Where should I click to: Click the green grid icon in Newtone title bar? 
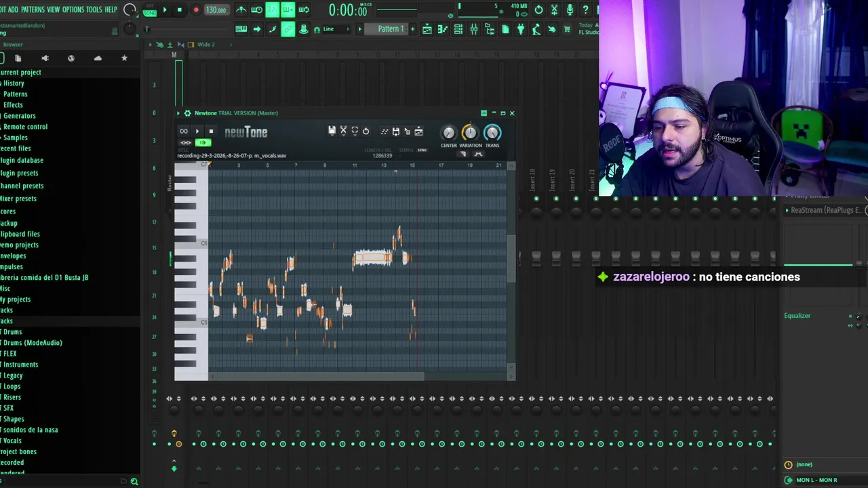click(x=484, y=113)
